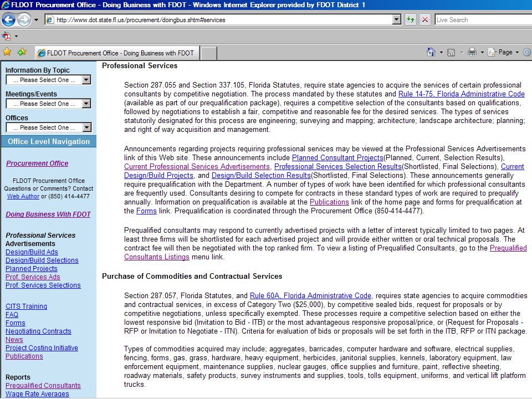Click the Adobe PDF toolbar icon
The width and height of the screenshot is (532, 399).
click(x=6, y=35)
